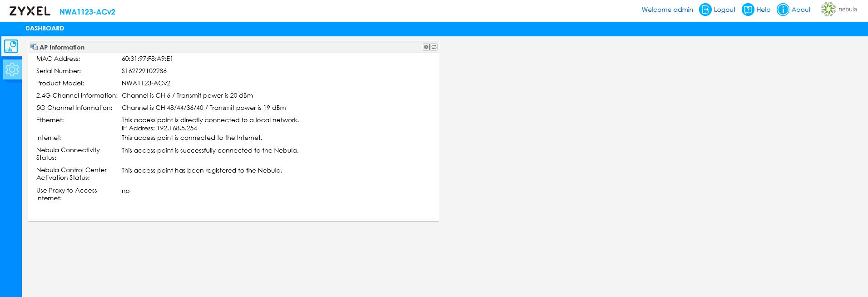
Task: Click the Help question mark icon
Action: [748, 10]
